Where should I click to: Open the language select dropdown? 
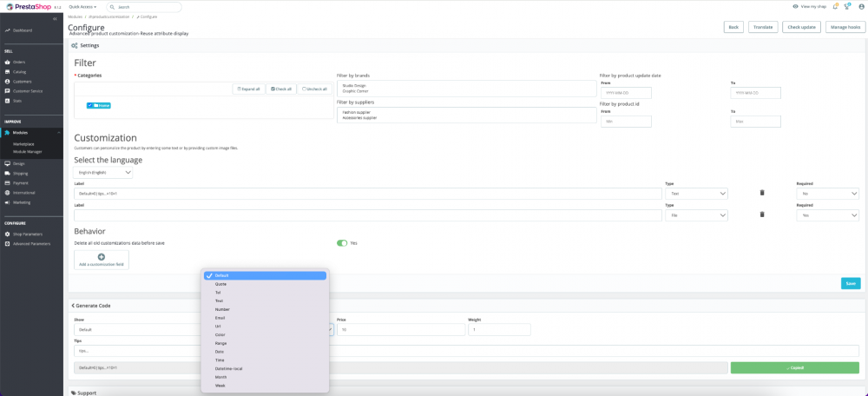(x=103, y=173)
